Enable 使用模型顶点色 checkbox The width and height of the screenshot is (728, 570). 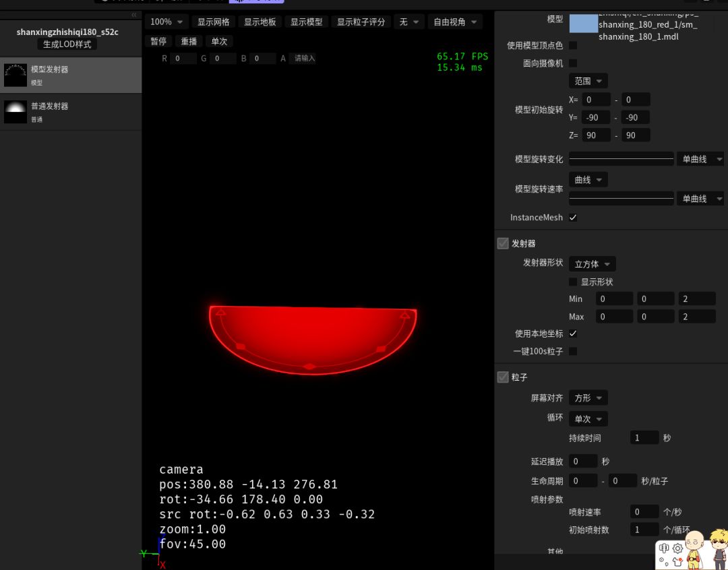coord(573,45)
